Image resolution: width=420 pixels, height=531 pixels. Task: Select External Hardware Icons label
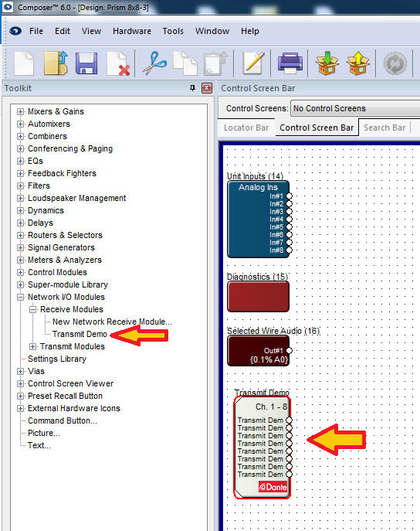[73, 408]
